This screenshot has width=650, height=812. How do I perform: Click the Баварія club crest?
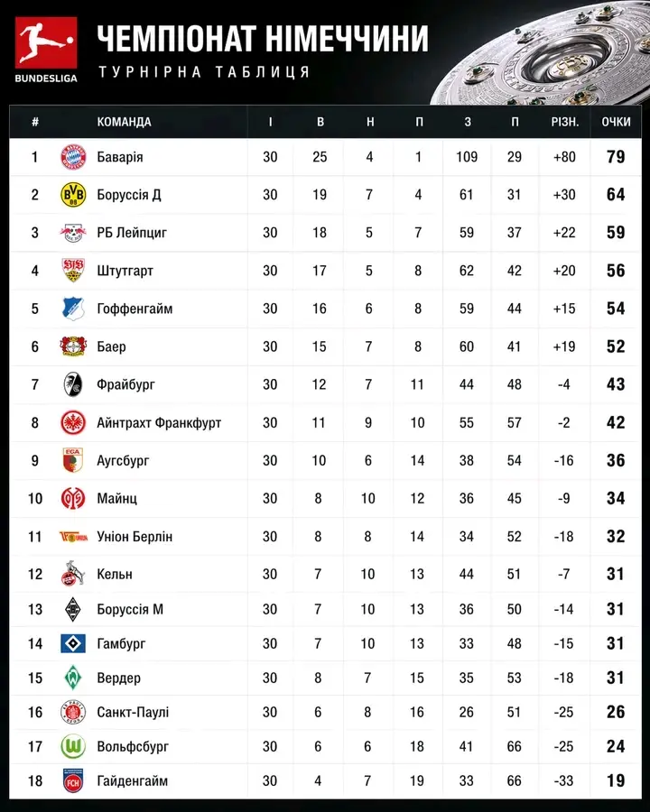[x=72, y=157]
